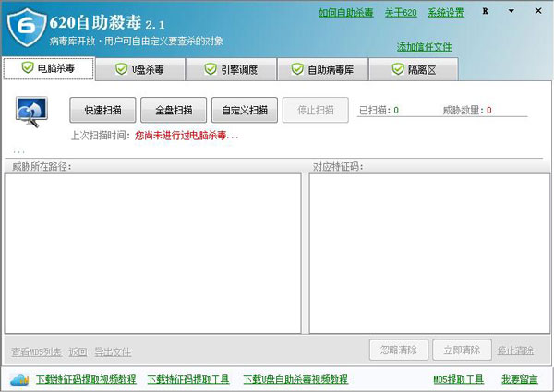The image size is (554, 392).
Task: Click the 返回 link
Action: (x=78, y=351)
